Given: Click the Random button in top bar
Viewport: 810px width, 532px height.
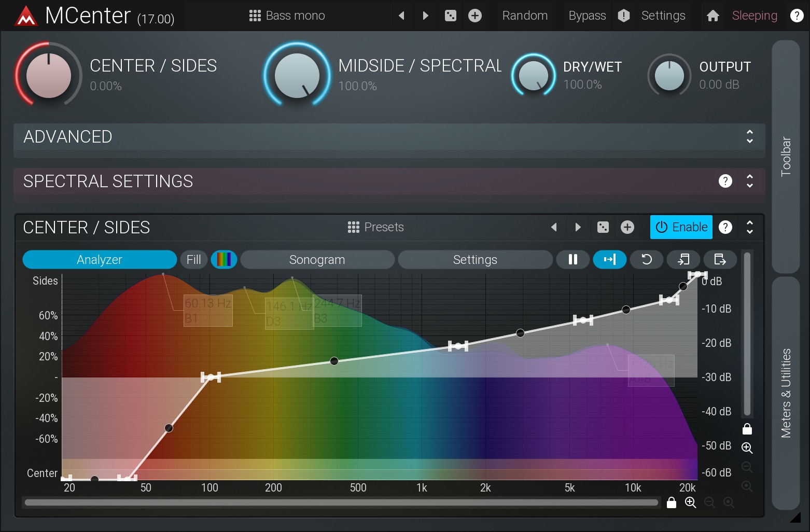Looking at the screenshot, I should click(525, 16).
